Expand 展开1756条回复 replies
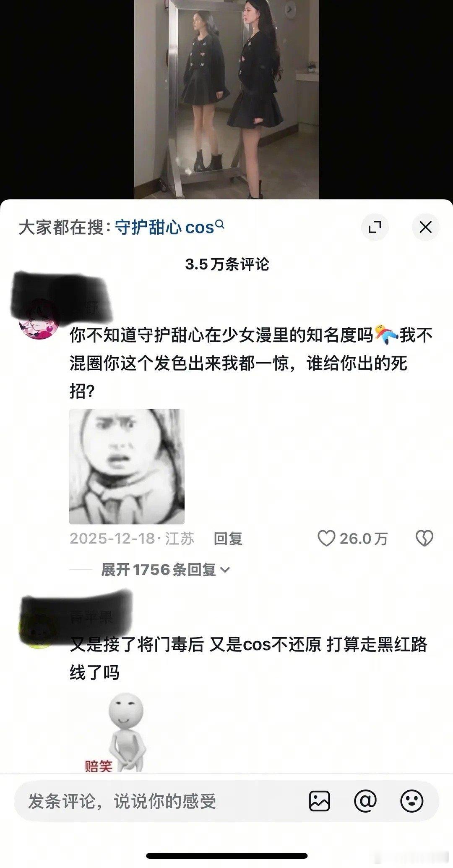The width and height of the screenshot is (453, 868). 165,570
